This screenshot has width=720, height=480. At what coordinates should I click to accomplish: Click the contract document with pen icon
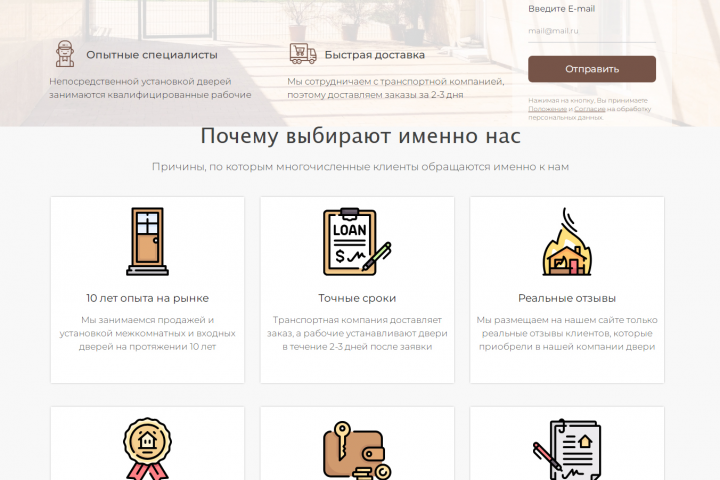click(567, 449)
